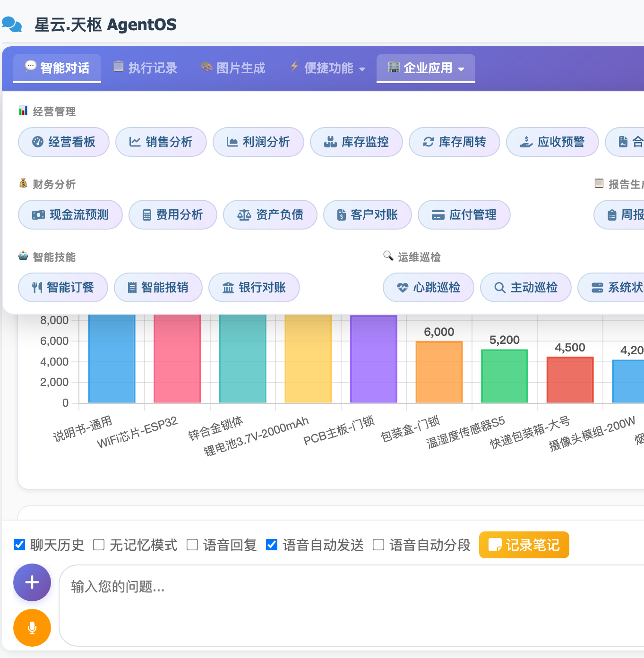Open the 经营看板 dashboard

point(63,142)
